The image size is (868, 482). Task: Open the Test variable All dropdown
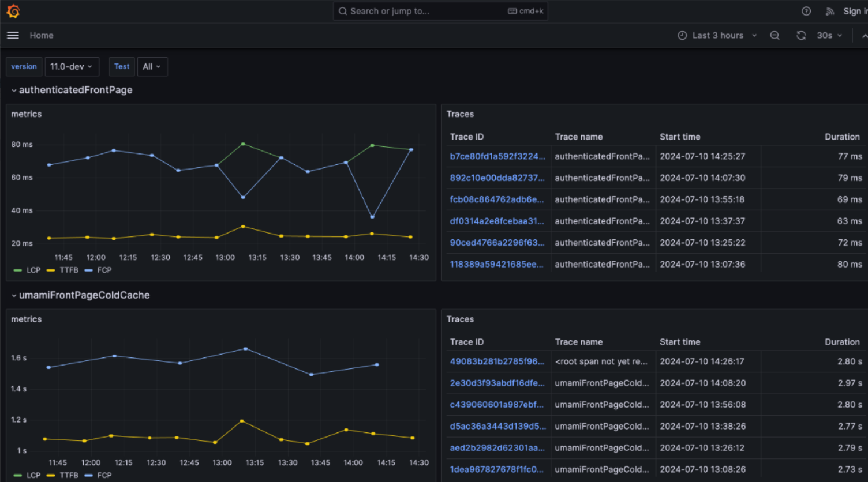[x=152, y=66]
